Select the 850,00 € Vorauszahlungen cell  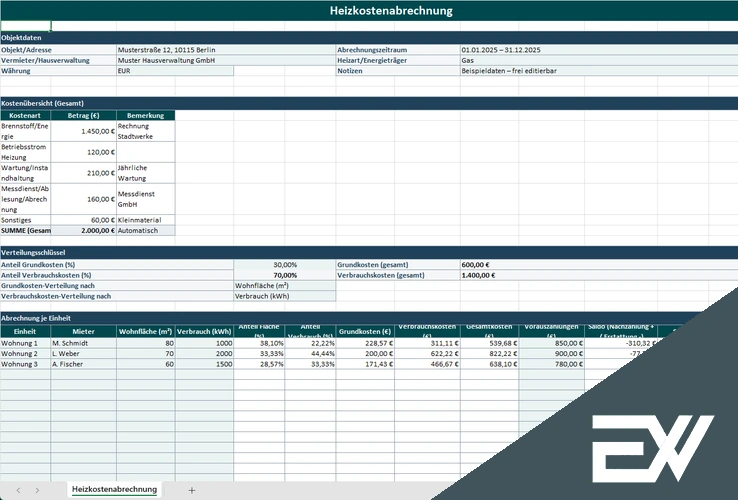pos(551,343)
